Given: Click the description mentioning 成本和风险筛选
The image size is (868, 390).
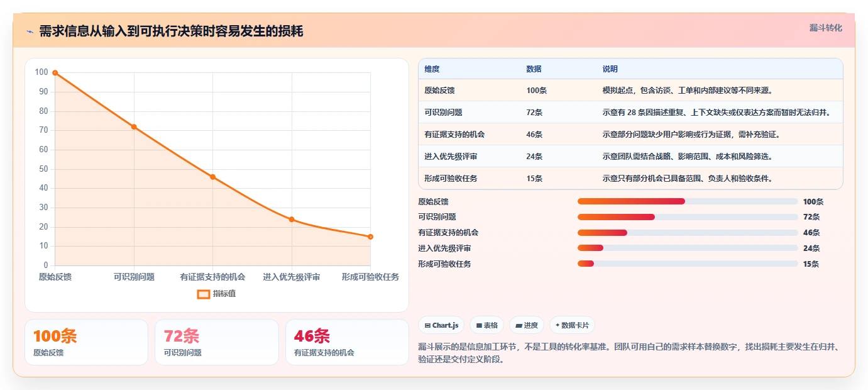Looking at the screenshot, I should [688, 157].
